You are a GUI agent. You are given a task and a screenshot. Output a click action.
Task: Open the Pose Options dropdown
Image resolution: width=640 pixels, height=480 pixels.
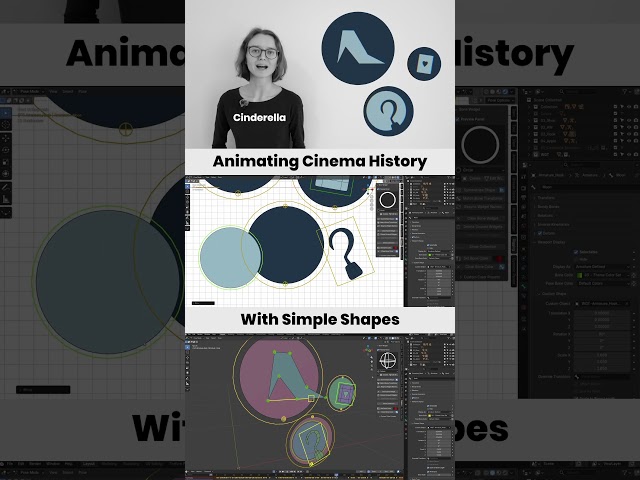pos(500,100)
